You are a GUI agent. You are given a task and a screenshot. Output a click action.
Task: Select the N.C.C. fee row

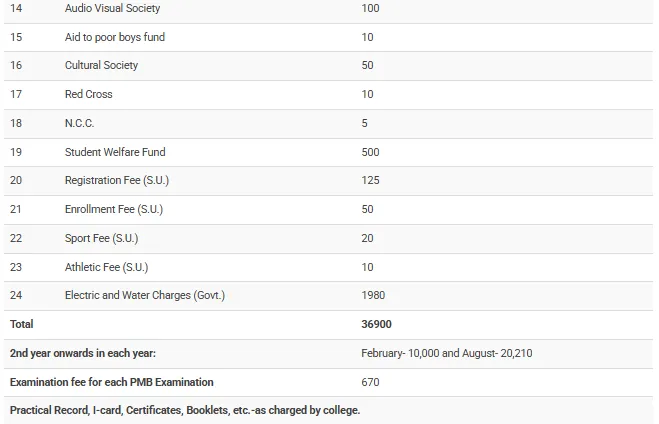(x=81, y=123)
